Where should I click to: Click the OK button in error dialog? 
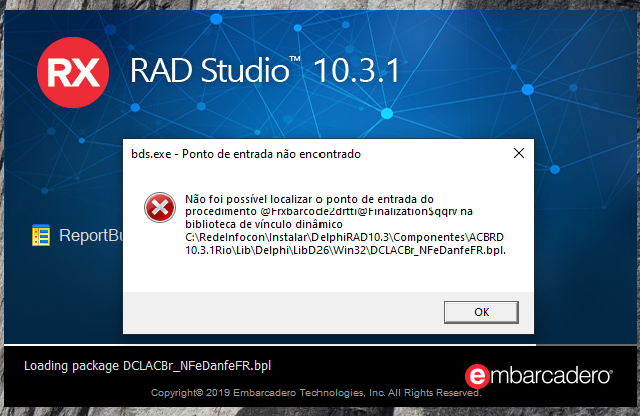482,312
